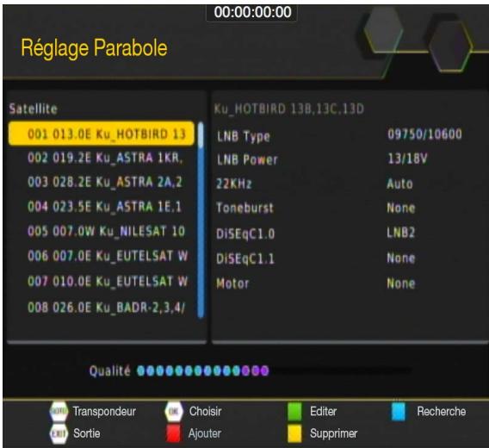Click the red Ajouter color key
489x448 pixels.
173,433
